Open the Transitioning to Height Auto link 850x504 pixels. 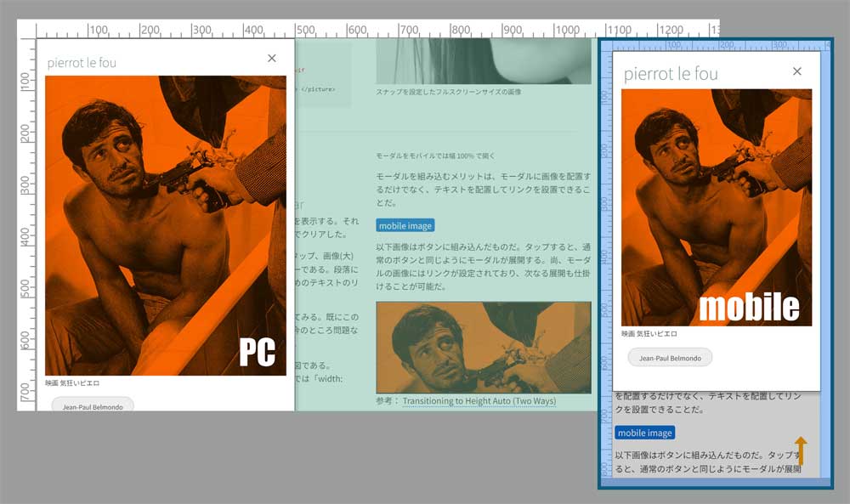coord(479,401)
